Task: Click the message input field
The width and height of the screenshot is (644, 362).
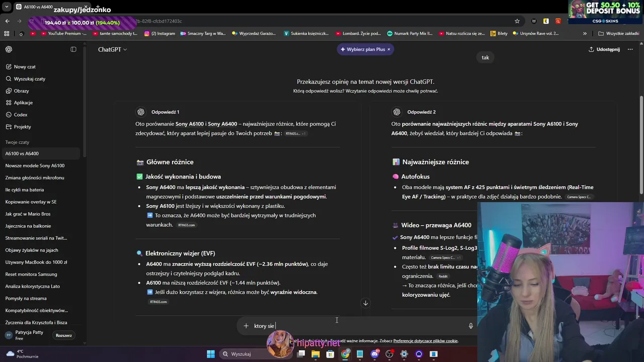Action: point(357,326)
